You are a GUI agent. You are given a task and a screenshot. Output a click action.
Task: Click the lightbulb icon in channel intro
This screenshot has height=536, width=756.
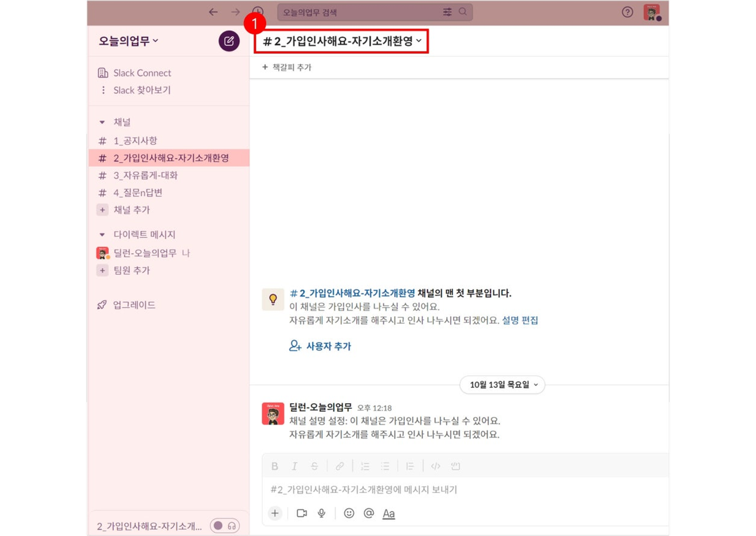[273, 299]
